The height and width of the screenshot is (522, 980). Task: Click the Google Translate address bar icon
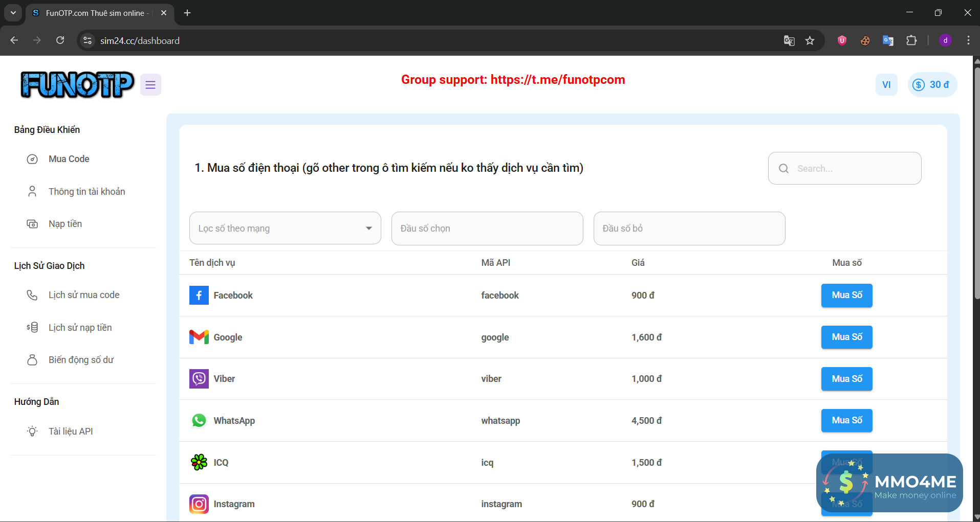(x=789, y=41)
